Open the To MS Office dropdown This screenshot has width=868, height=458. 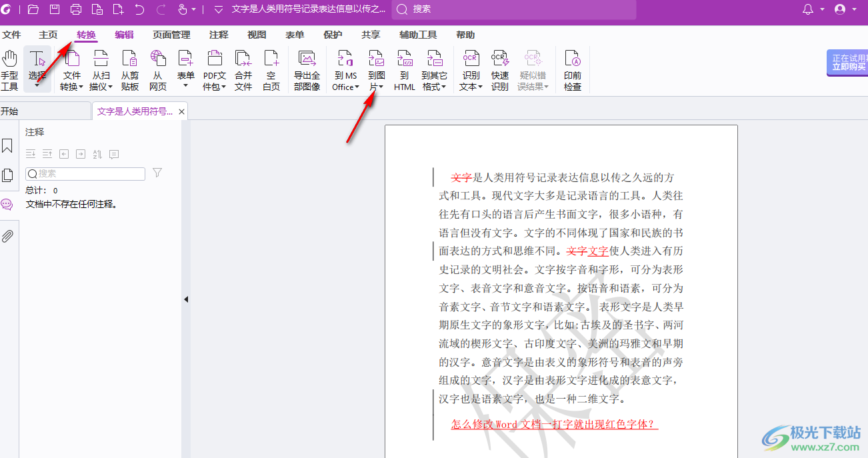[345, 70]
